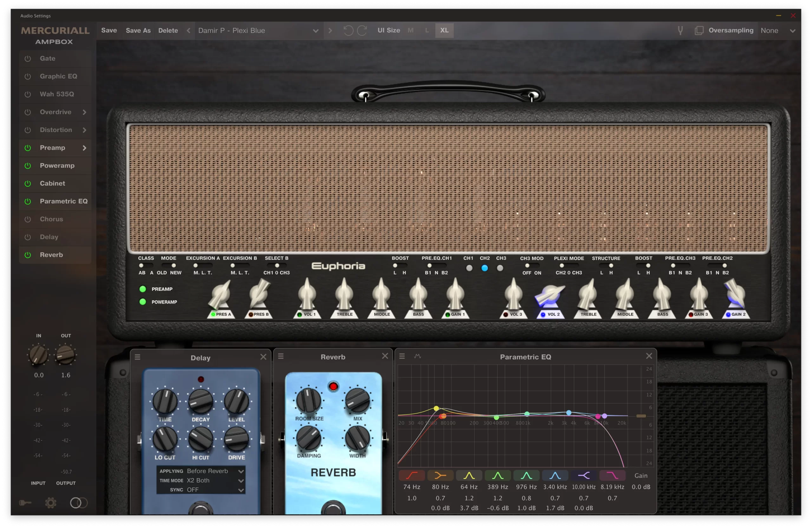Open the Delay panel menu icon
Viewport: 812px width, 528px height.
coord(137,357)
